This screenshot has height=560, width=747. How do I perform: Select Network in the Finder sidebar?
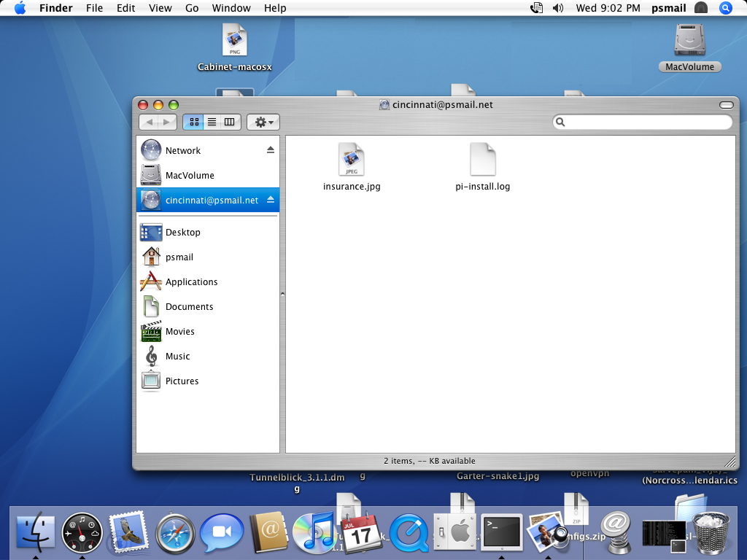coord(208,150)
